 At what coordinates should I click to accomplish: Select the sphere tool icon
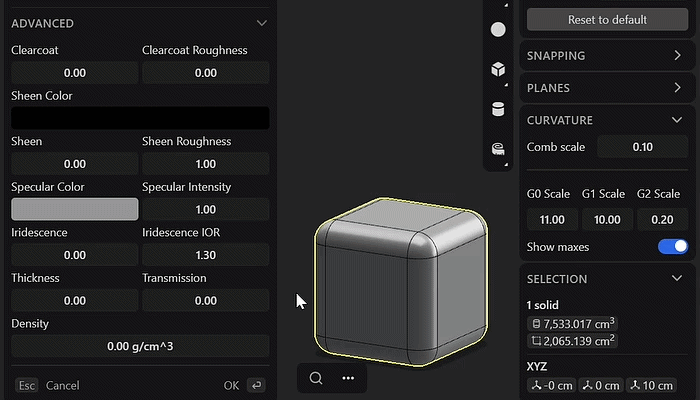click(x=498, y=29)
